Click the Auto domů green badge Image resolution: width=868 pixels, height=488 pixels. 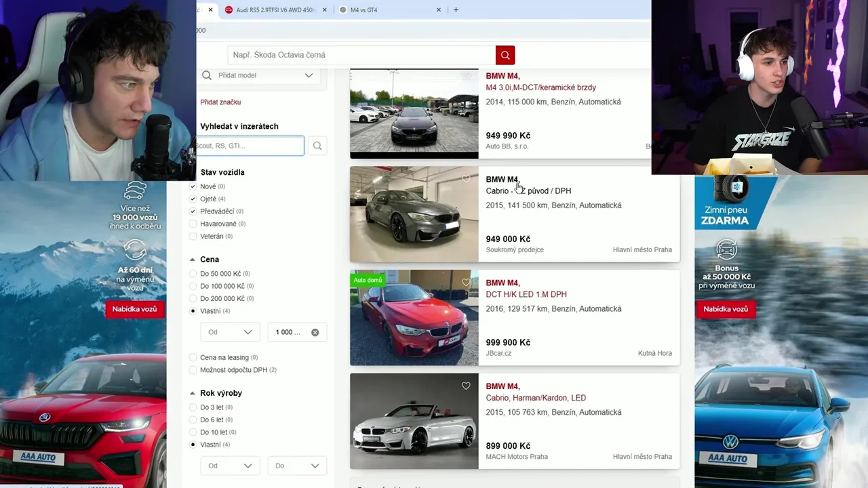click(x=368, y=280)
